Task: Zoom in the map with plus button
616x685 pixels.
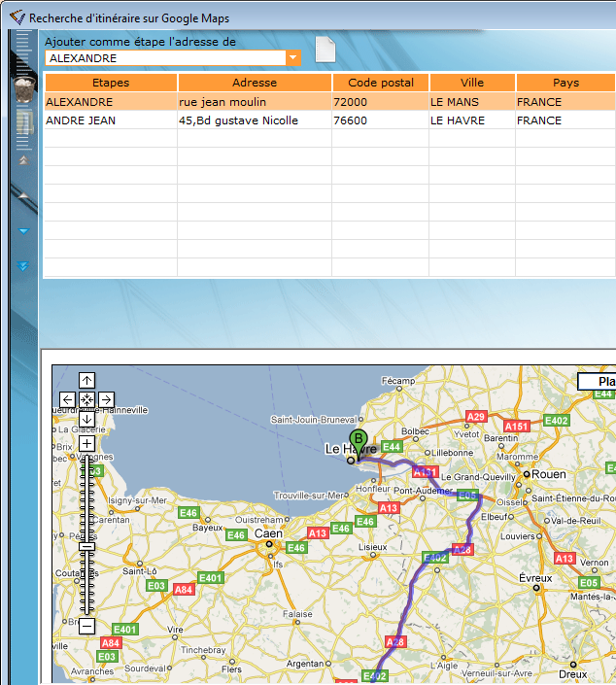Action: [x=86, y=444]
